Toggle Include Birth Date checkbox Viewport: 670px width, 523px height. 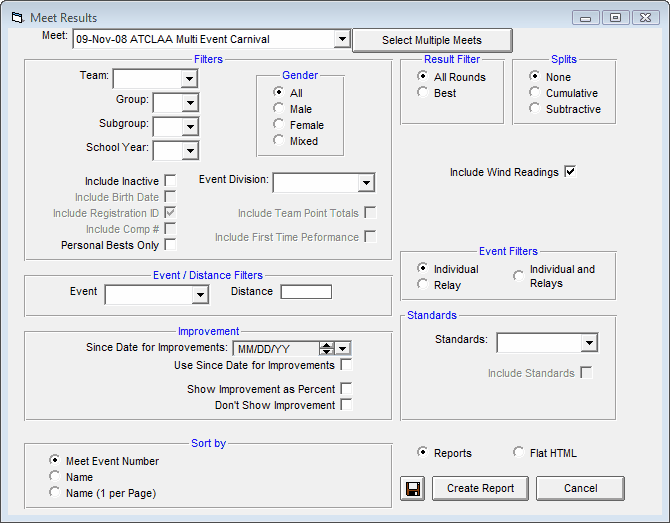pos(170,197)
